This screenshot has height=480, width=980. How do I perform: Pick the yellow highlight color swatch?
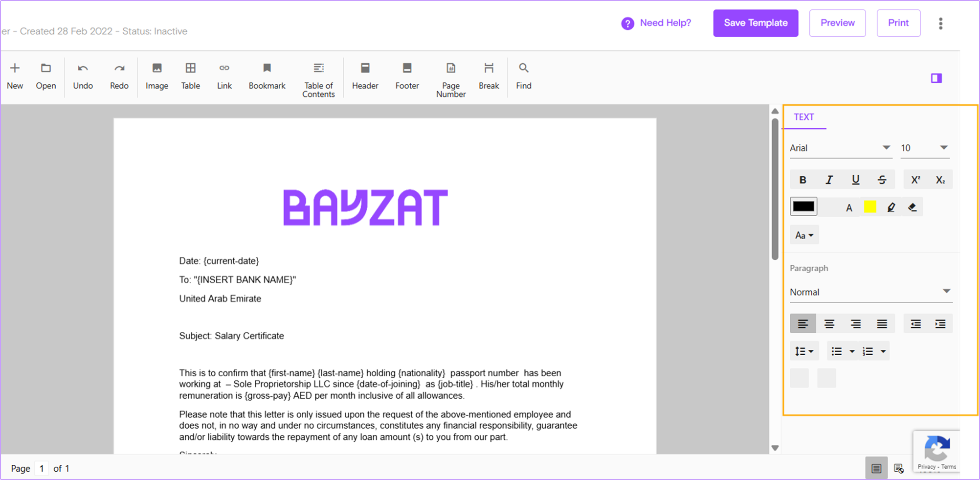(870, 206)
